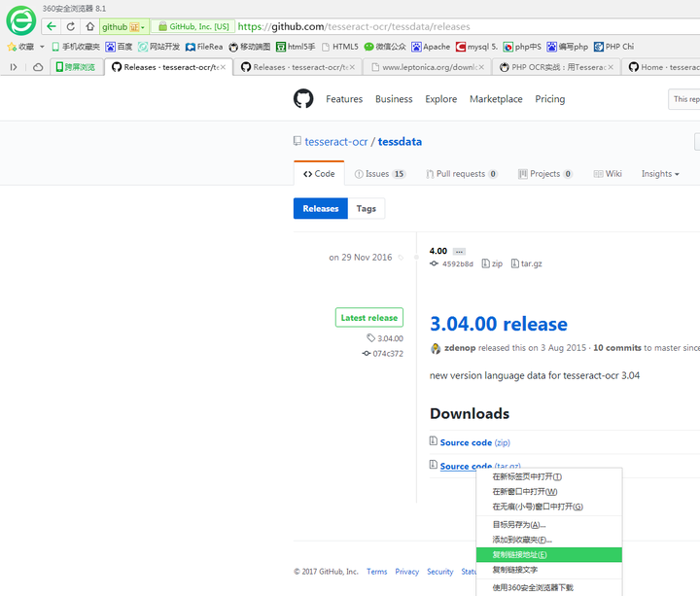The image size is (700, 596).
Task: Choose the context menu item save target as (A)
Action: coord(549,525)
